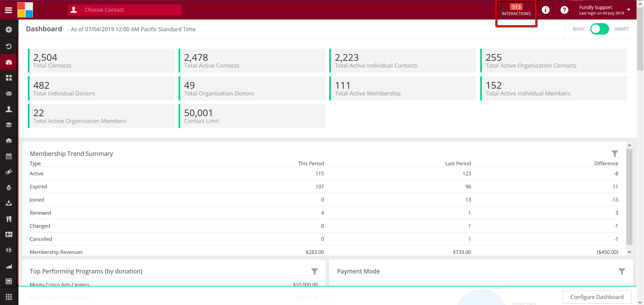
Task: Open Total Active Organization Contacts card
Action: tap(554, 61)
